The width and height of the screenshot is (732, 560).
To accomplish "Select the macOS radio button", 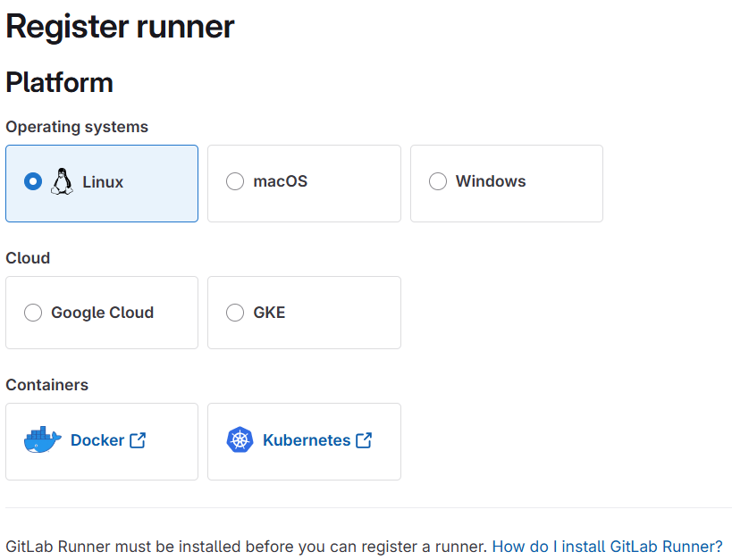I will [235, 181].
